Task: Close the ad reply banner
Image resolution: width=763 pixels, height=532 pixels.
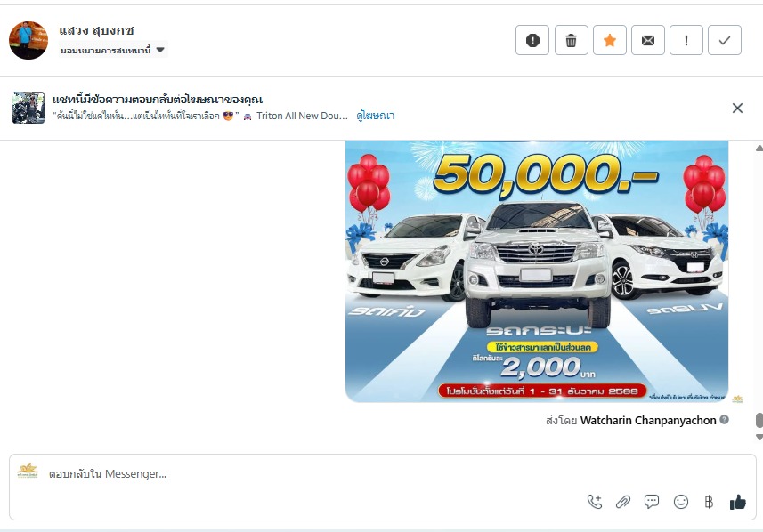Action: 737,108
